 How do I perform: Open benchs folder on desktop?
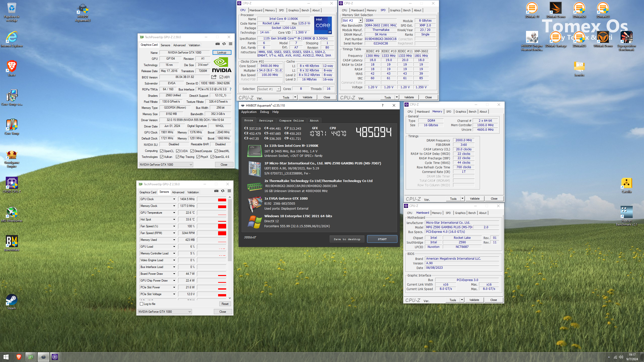pos(579,69)
